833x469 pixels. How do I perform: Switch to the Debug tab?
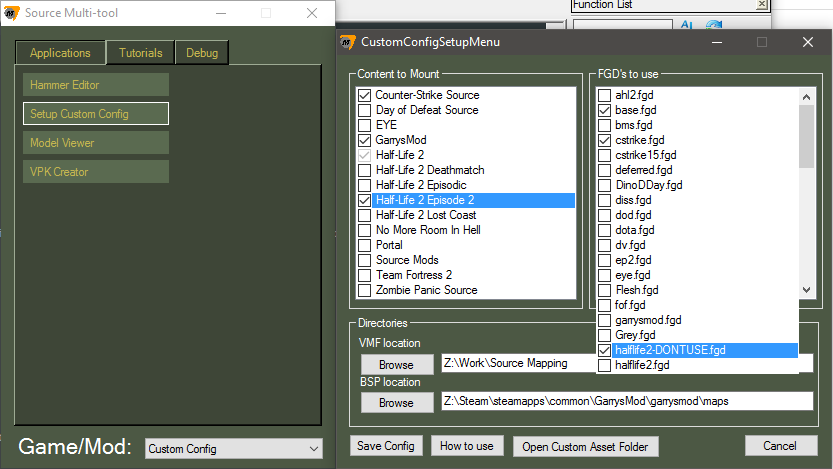(202, 53)
